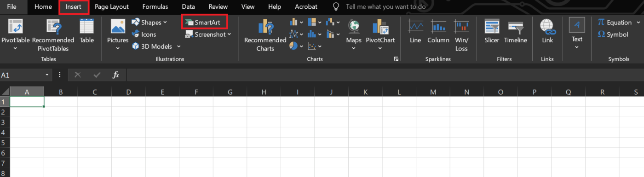This screenshot has width=644, height=177.
Task: Click the Icons illustration button
Action: click(144, 34)
